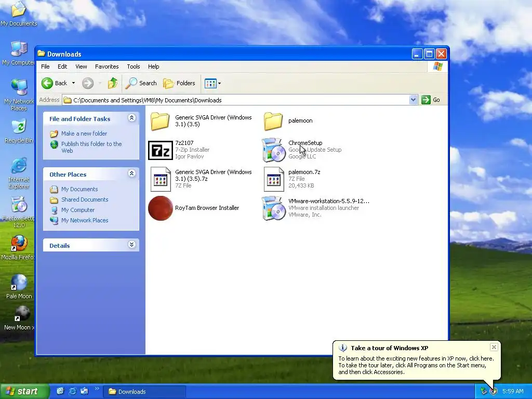Click the Start button
Image resolution: width=532 pixels, height=399 pixels.
point(24,392)
